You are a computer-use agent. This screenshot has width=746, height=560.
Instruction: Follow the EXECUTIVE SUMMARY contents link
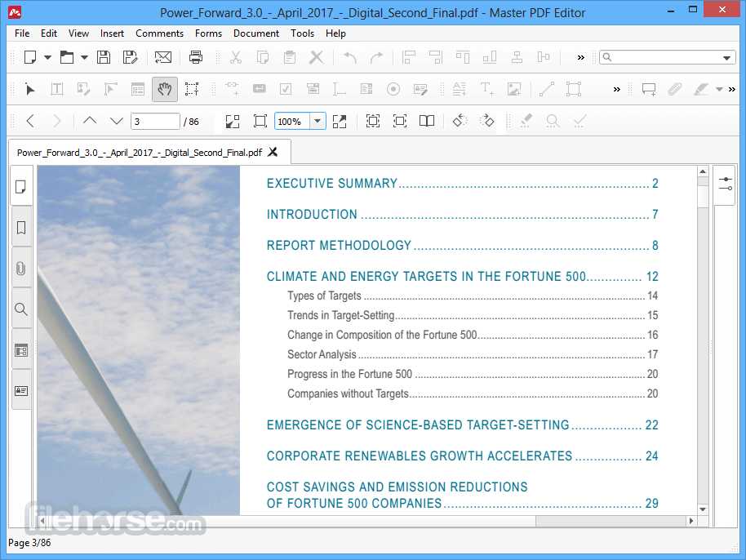[462, 183]
